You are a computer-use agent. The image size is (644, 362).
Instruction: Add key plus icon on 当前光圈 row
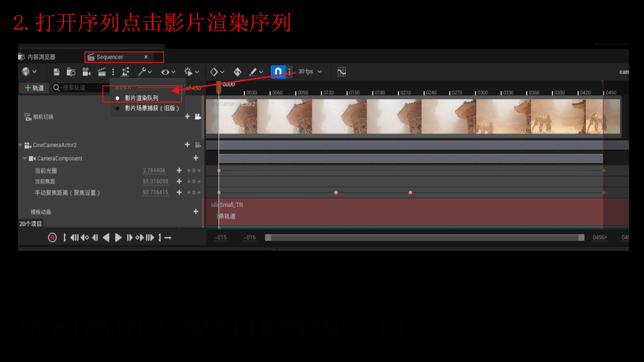click(x=179, y=170)
